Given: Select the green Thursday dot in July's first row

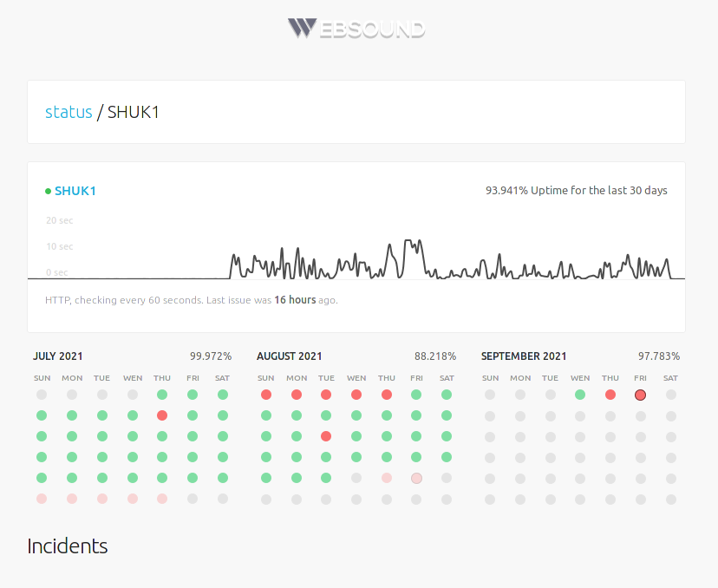Looking at the screenshot, I should (x=162, y=395).
